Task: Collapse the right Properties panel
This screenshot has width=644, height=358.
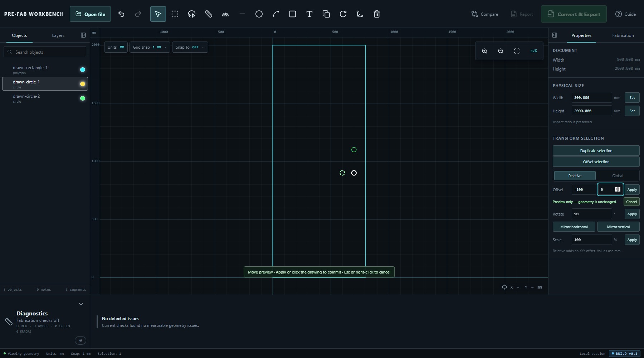Action: (x=555, y=35)
